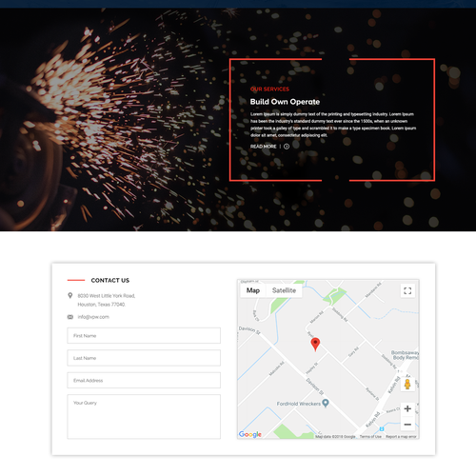Click the Build Own Operate heading

coord(285,102)
